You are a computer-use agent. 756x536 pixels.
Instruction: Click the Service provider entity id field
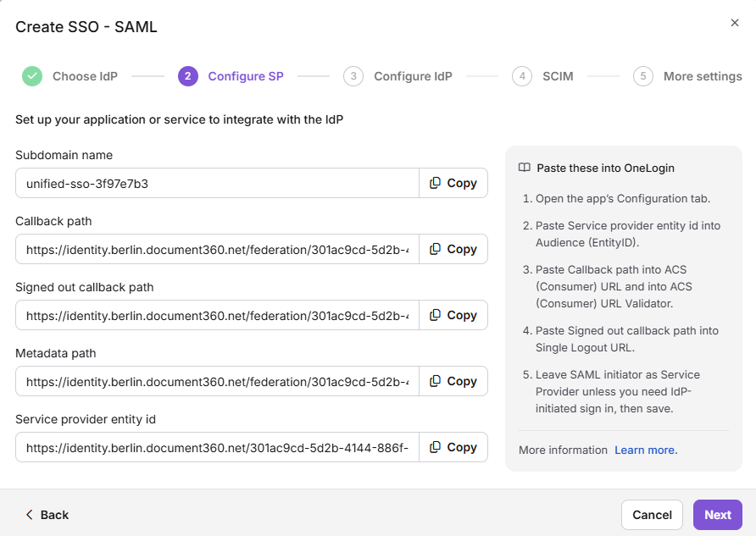pos(218,447)
